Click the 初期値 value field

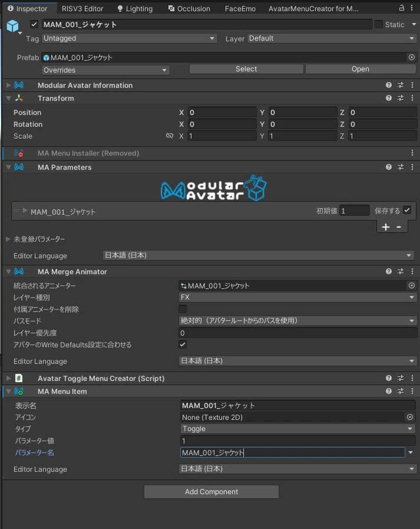coord(354,211)
